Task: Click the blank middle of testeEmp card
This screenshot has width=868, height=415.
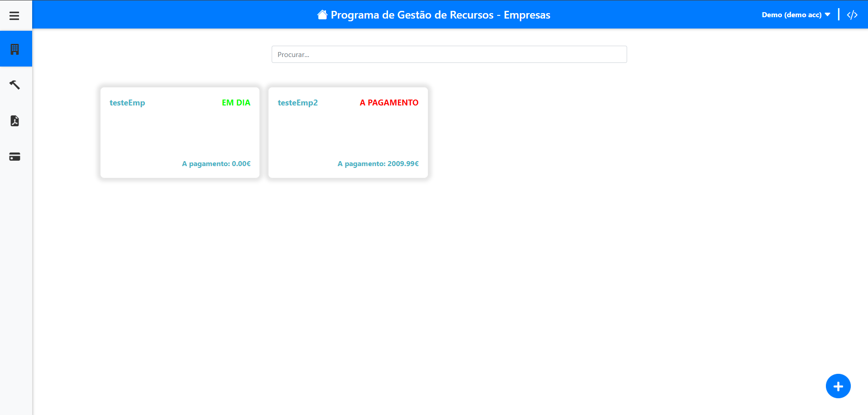Action: point(180,134)
